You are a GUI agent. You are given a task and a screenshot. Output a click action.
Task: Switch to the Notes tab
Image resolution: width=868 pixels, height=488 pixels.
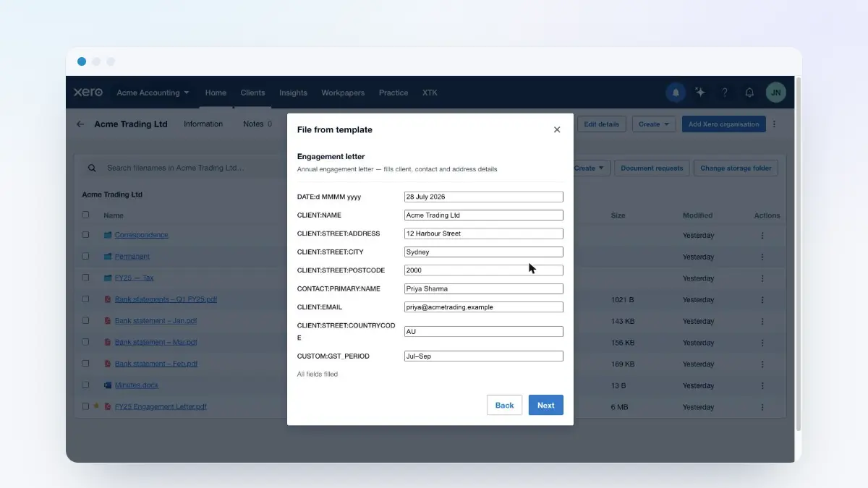point(258,124)
